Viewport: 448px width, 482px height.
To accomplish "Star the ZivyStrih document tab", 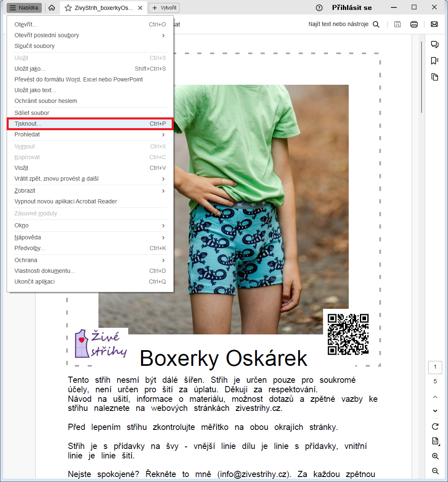I will [x=68, y=8].
